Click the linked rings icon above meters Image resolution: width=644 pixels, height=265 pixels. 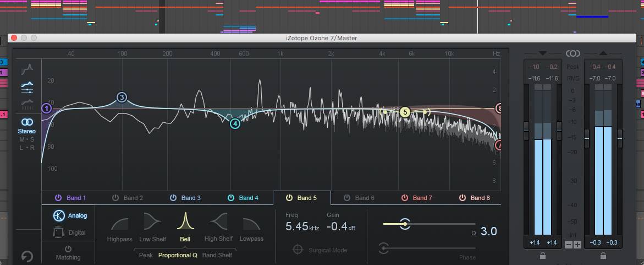click(573, 53)
